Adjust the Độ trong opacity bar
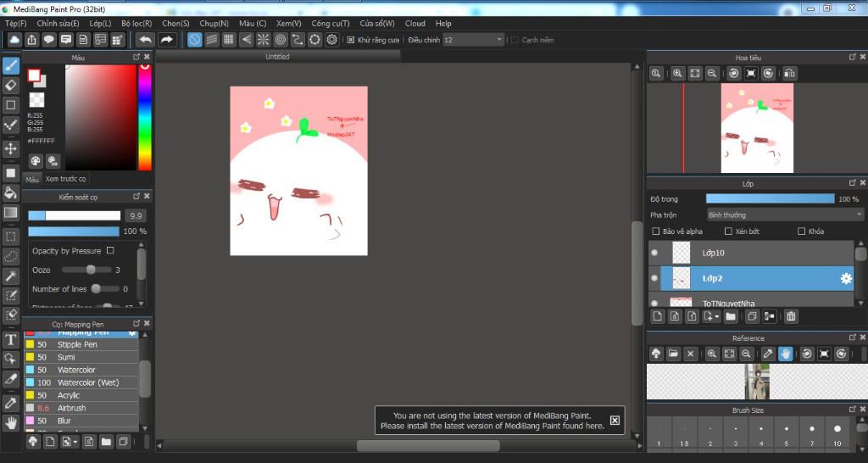The height and width of the screenshot is (463, 868). (x=770, y=198)
